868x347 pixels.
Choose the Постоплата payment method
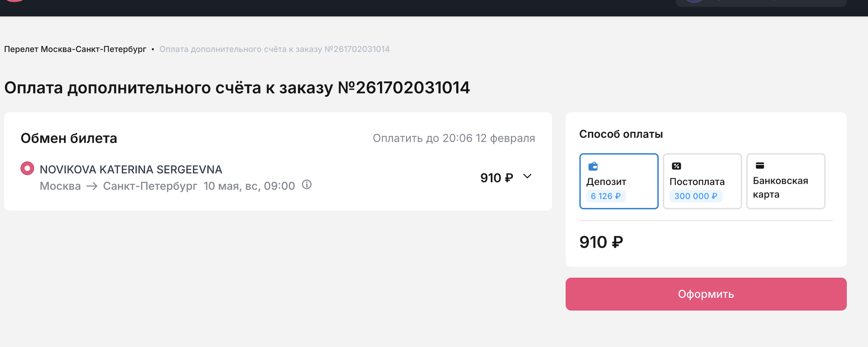(x=702, y=181)
